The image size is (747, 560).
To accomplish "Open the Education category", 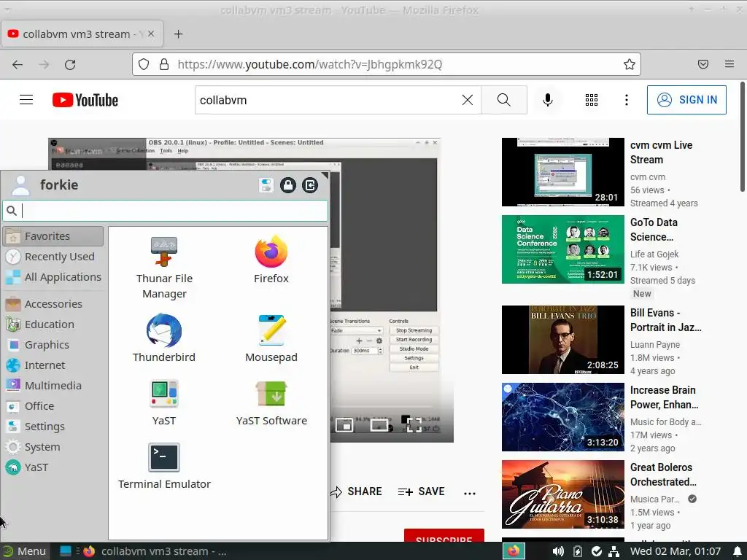I will [x=53, y=324].
